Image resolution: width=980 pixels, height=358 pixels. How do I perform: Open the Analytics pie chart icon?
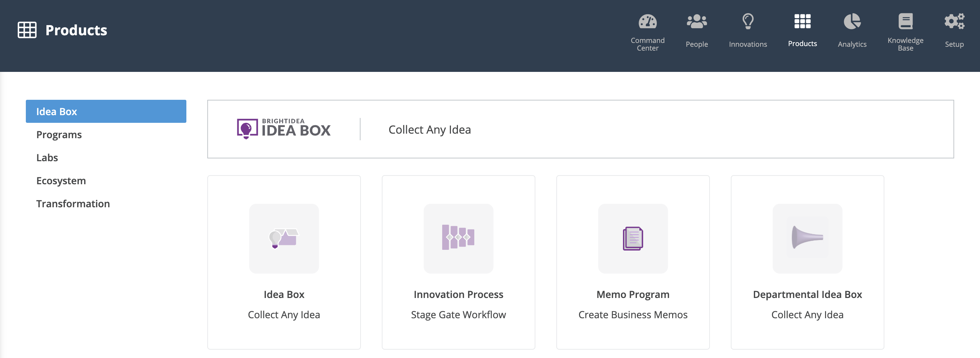(852, 21)
